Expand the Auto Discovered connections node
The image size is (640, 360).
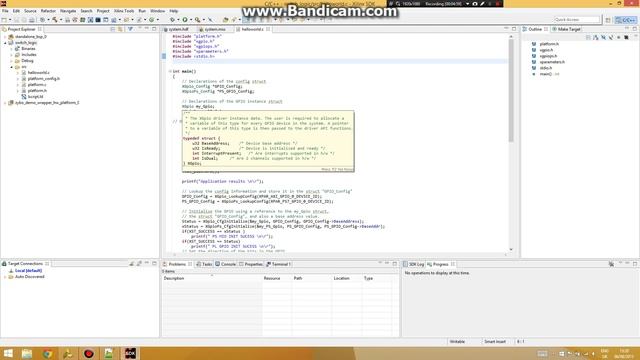[5, 277]
